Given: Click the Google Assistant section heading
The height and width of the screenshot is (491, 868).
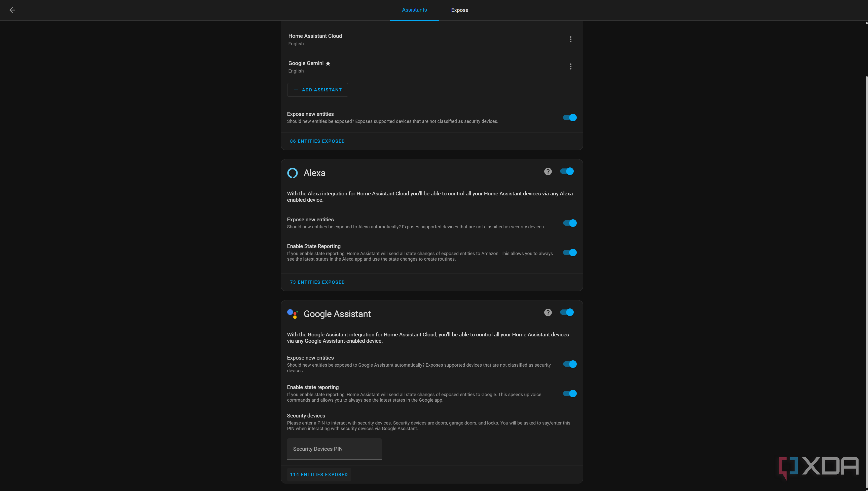Looking at the screenshot, I should (x=337, y=314).
